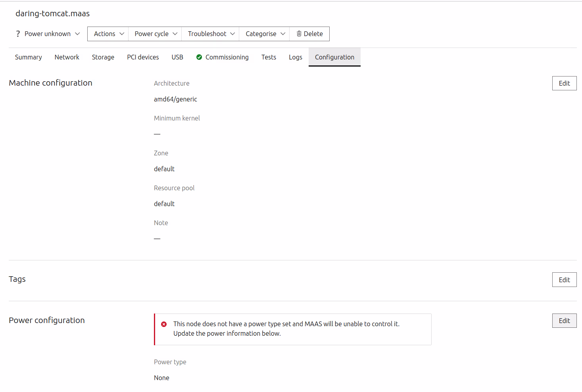Click the green Commissioning success check icon

(199, 57)
